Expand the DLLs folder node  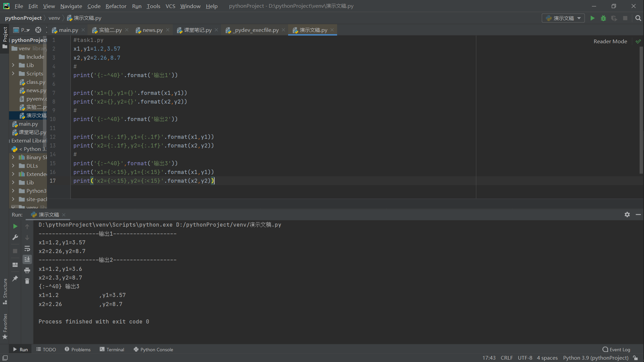(x=13, y=166)
